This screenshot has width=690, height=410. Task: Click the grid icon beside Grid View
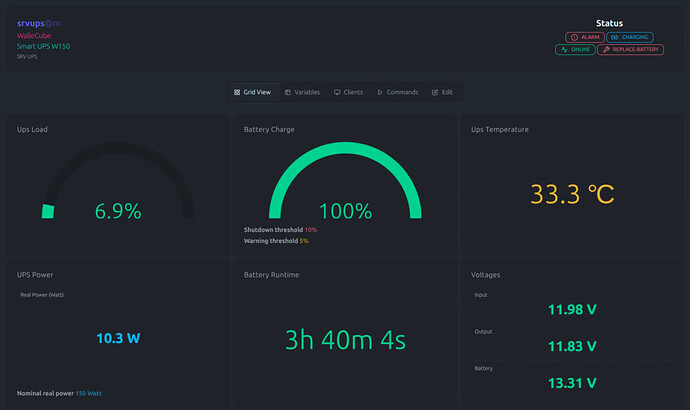[x=237, y=92]
